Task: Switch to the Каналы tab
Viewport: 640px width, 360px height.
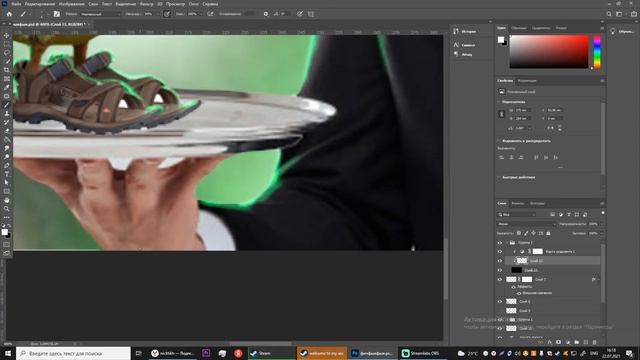Action: coord(518,203)
